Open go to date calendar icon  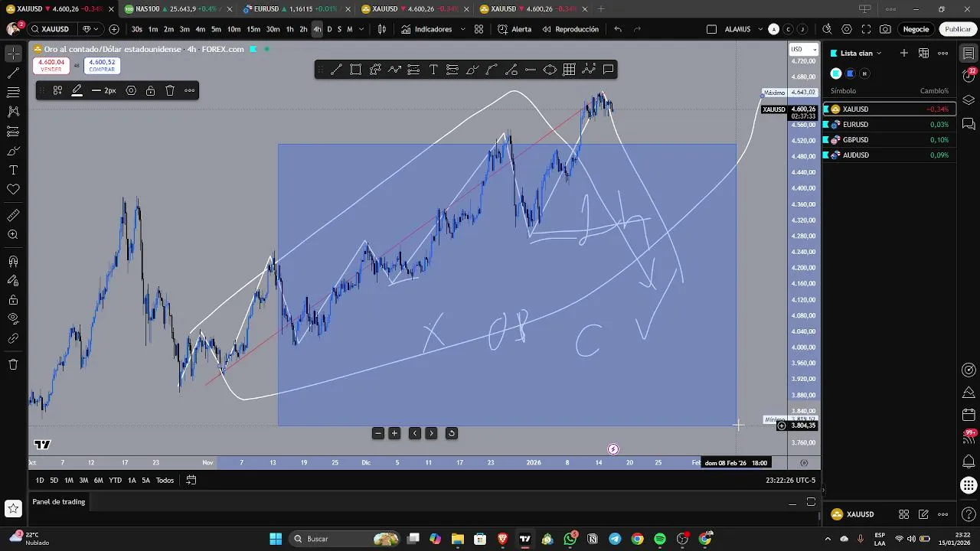(191, 480)
